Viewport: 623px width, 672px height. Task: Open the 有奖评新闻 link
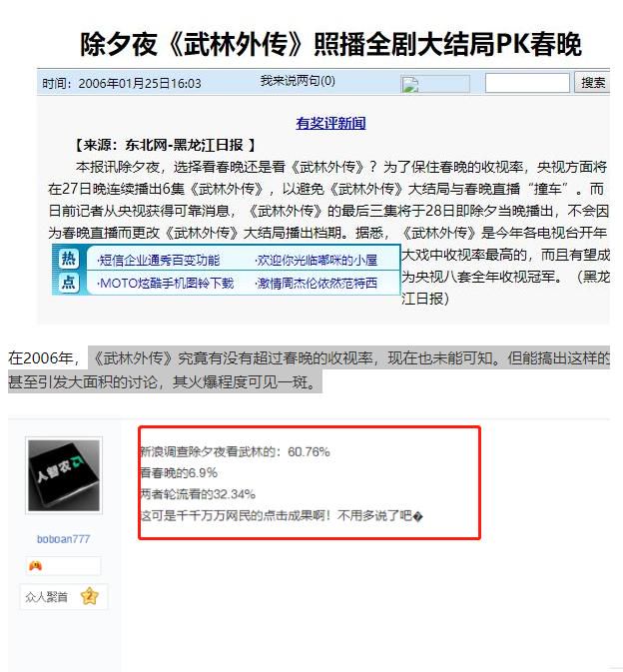tap(330, 124)
